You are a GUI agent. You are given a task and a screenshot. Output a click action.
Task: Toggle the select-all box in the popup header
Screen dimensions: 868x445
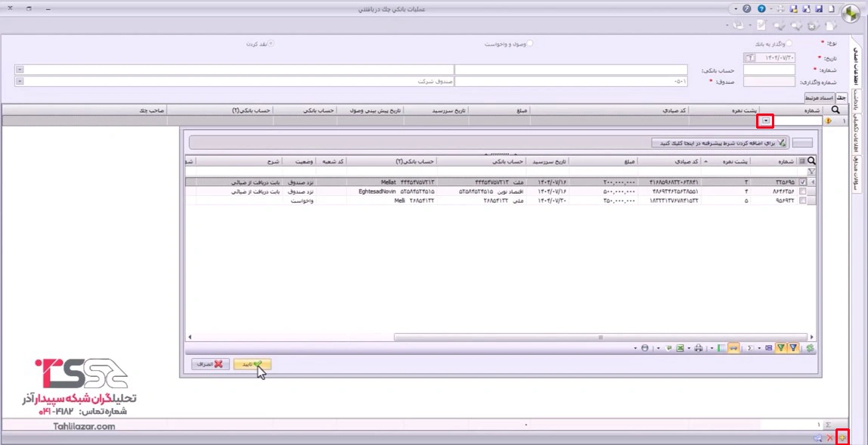[x=803, y=161]
